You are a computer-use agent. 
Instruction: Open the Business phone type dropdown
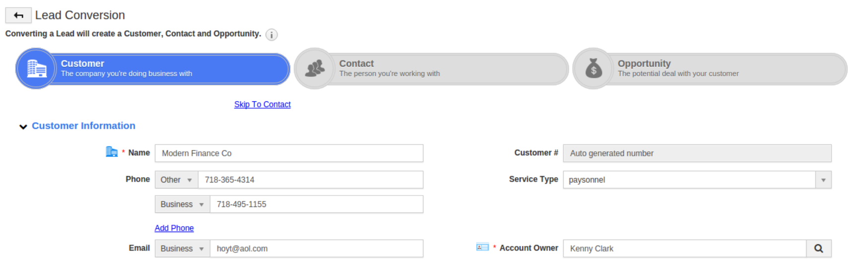click(182, 204)
